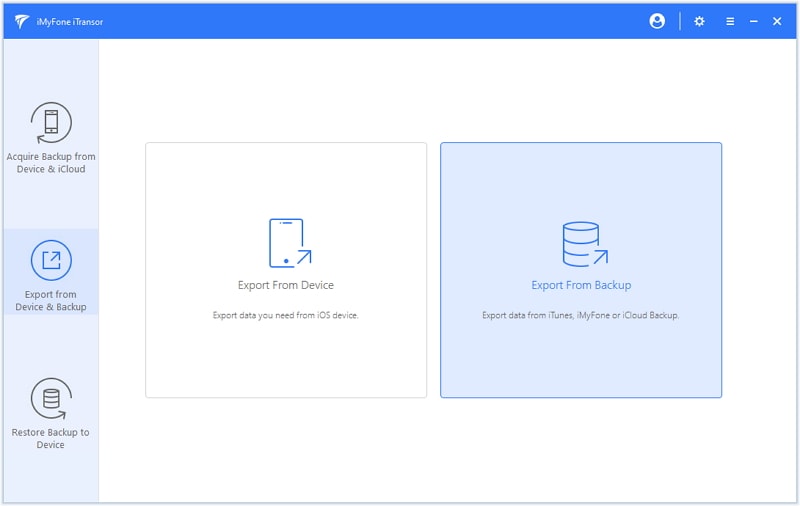Click the iMyFone logo in title bar

[x=22, y=21]
